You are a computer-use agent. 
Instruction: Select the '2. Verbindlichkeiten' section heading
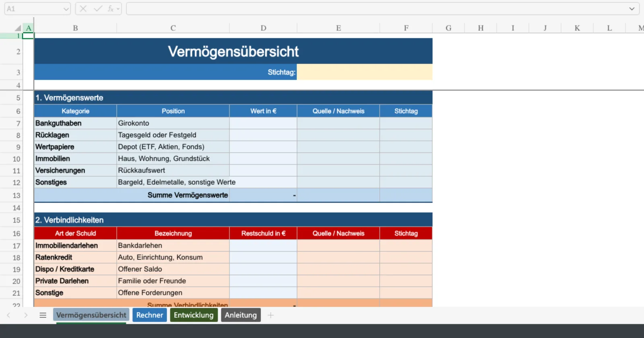(233, 220)
